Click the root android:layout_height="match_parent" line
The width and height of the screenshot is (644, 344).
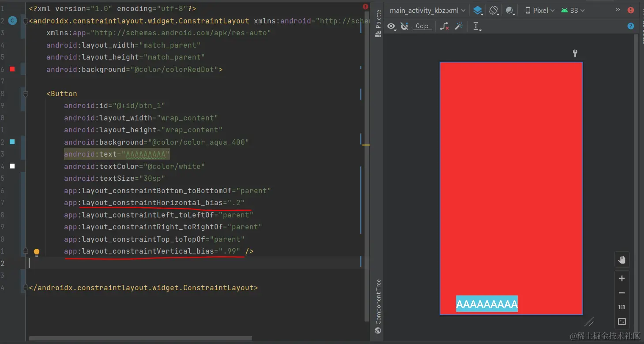(126, 57)
